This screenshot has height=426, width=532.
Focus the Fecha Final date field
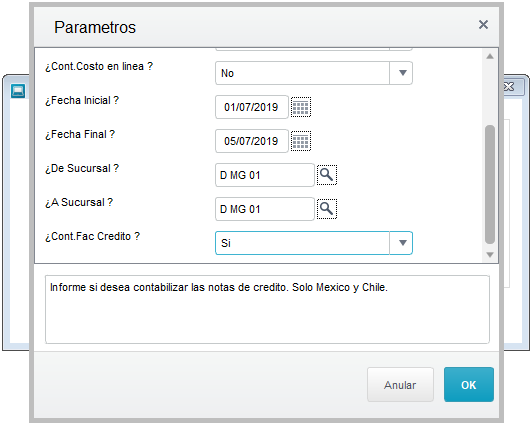[252, 141]
